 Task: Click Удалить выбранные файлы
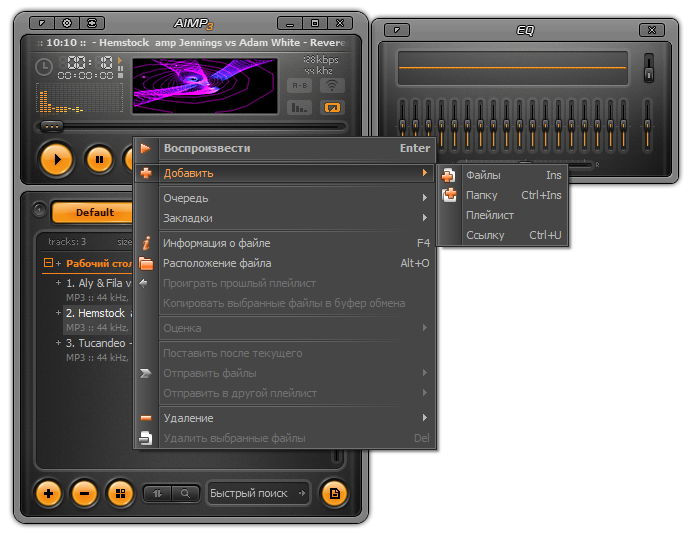click(285, 438)
